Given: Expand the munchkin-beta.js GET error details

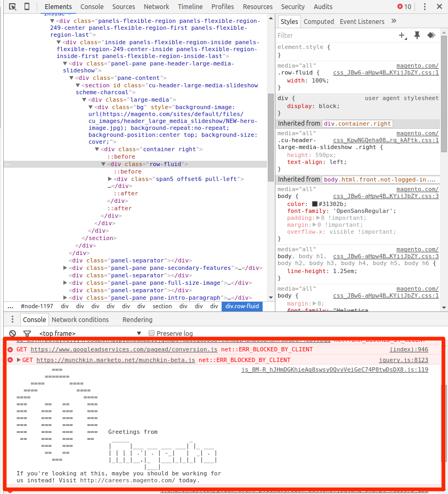Looking at the screenshot, I should click(19, 360).
